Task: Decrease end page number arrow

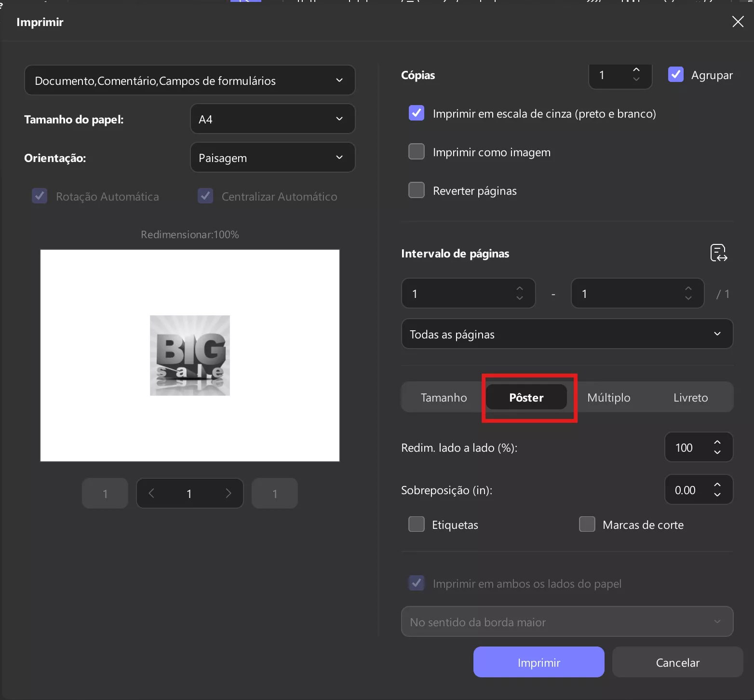Action: 688,298
